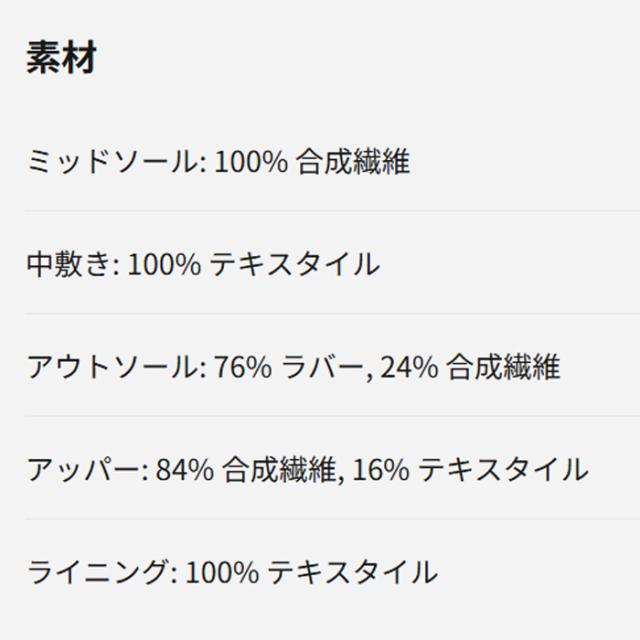Select the アウトソール label text
The image size is (640, 640).
pos(112,368)
